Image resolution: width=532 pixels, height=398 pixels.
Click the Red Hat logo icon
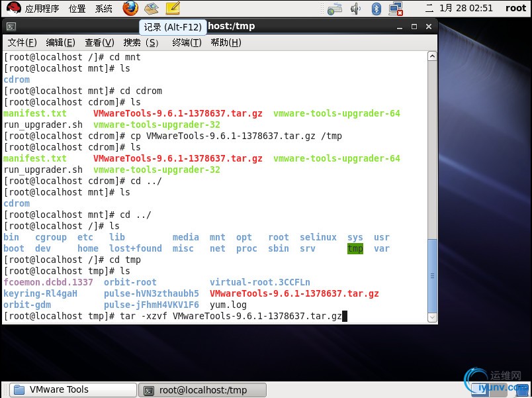[x=14, y=8]
